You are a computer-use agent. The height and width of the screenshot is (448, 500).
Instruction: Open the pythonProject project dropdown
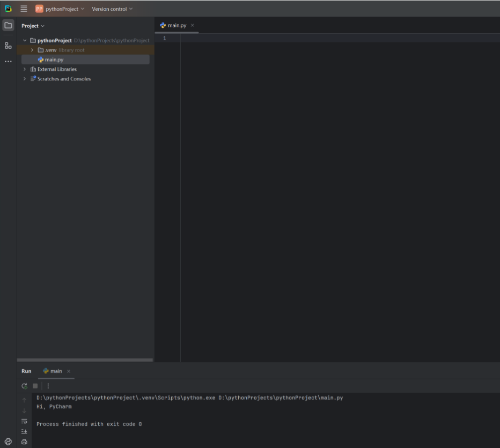(65, 9)
